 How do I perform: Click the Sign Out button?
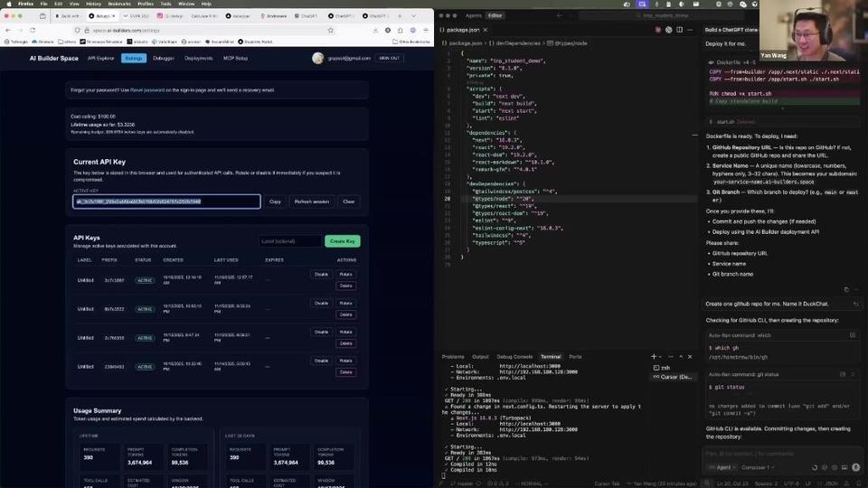[x=389, y=58]
